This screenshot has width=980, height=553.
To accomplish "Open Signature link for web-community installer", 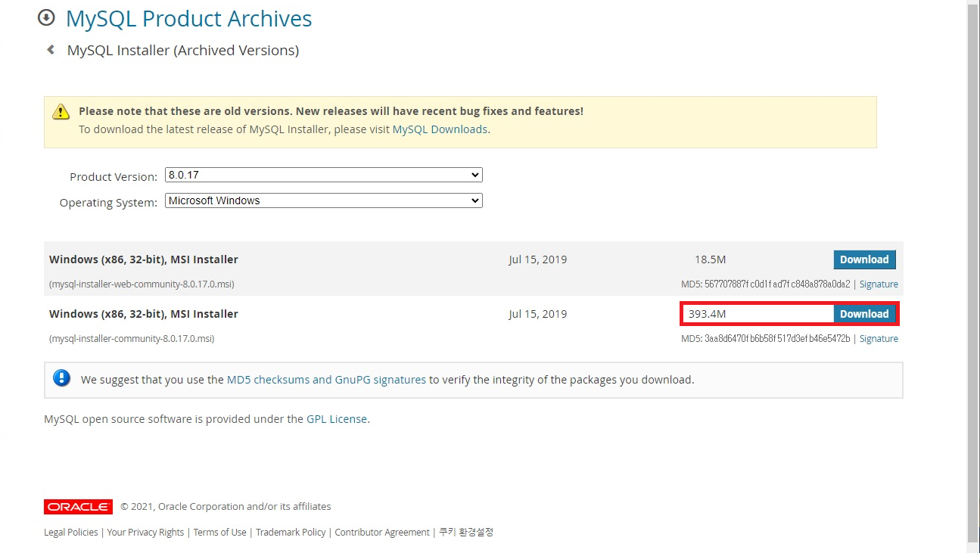I will pos(879,284).
